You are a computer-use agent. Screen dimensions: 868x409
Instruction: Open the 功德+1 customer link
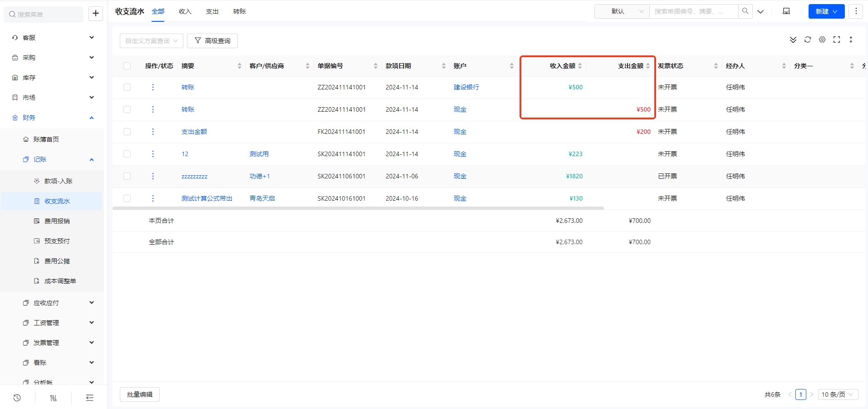260,176
